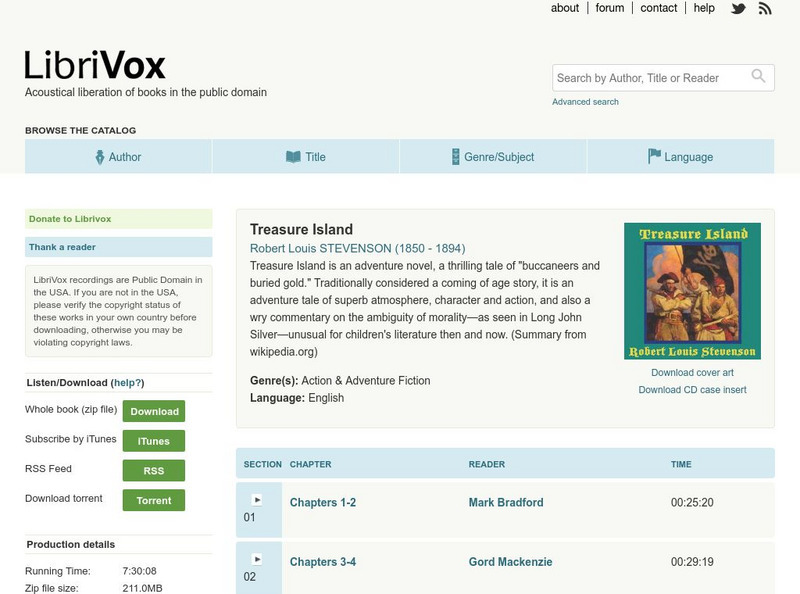Subscribe via the iTunes button
The height and width of the screenshot is (594, 800).
pos(154,441)
